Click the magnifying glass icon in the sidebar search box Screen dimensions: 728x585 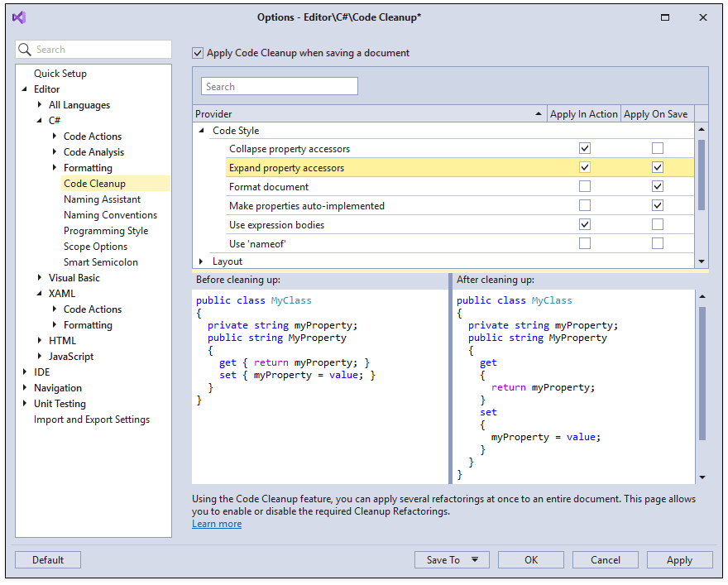click(24, 50)
